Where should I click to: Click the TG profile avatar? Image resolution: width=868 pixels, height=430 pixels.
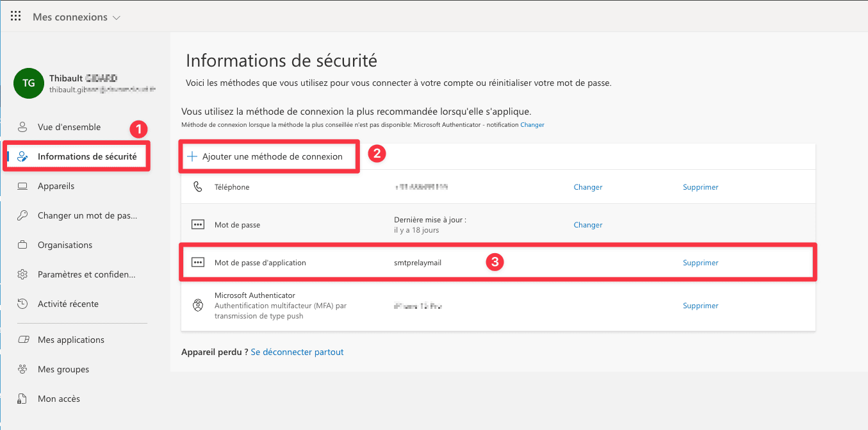pyautogui.click(x=29, y=83)
